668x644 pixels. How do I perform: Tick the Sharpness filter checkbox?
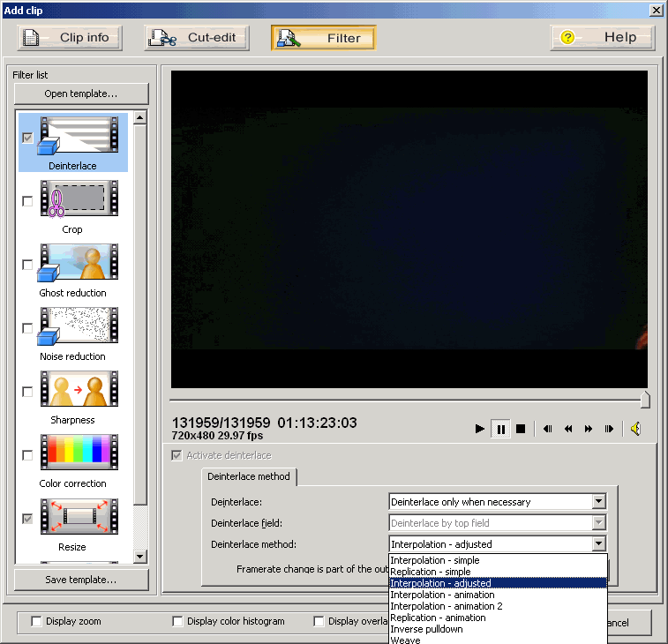[27, 392]
